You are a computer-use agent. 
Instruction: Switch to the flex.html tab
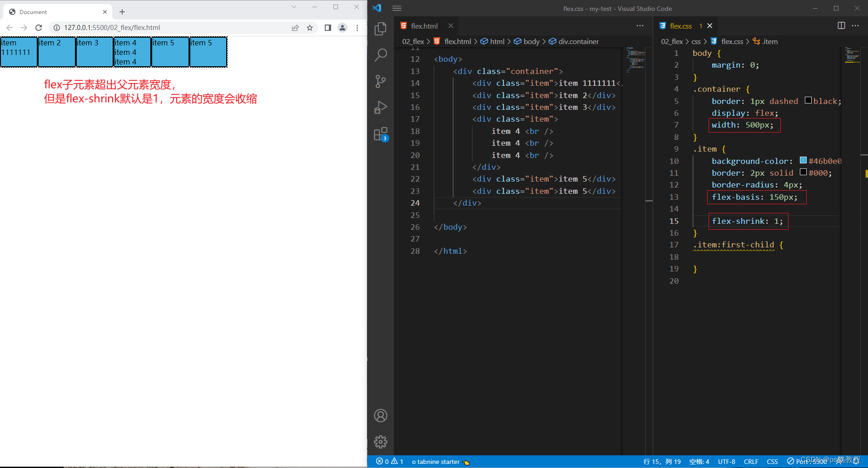click(424, 26)
